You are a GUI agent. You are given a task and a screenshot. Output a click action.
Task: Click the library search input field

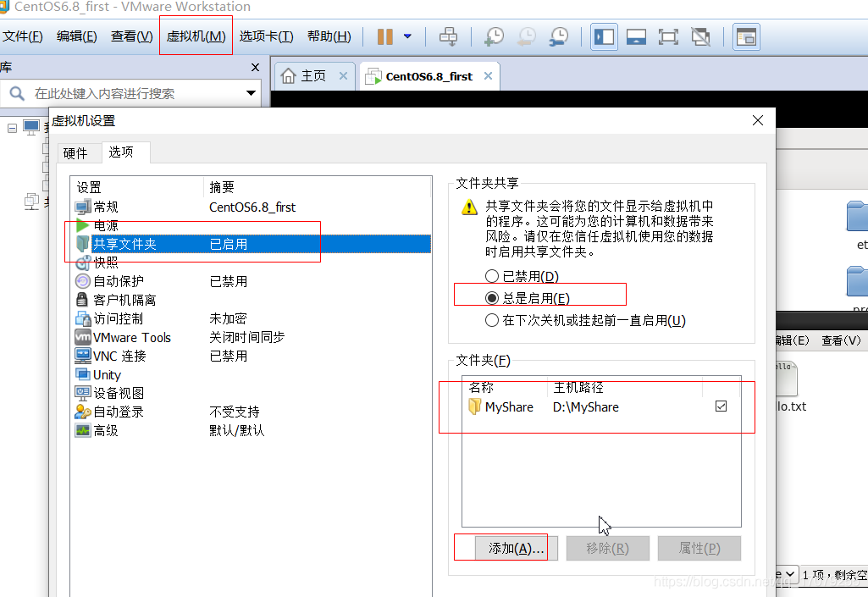tap(132, 93)
